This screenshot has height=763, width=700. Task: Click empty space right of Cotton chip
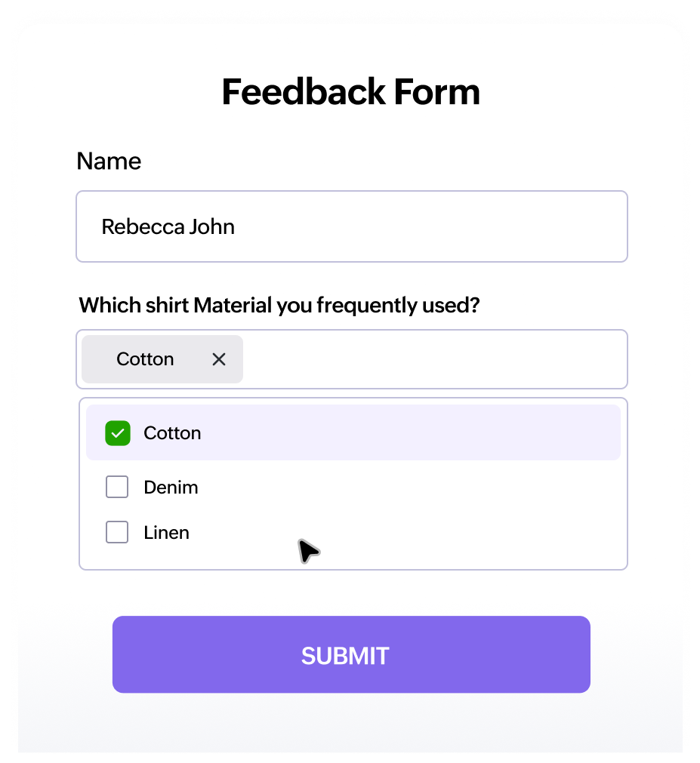pyautogui.click(x=434, y=359)
